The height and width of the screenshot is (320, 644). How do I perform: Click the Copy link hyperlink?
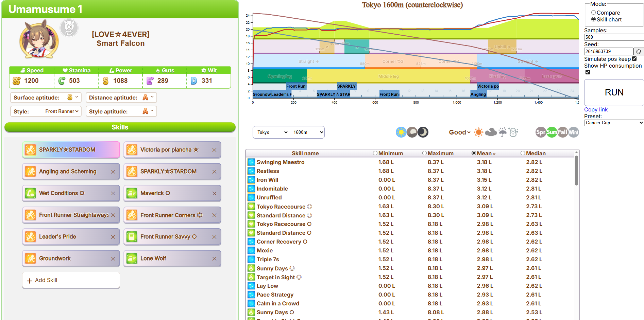[596, 109]
